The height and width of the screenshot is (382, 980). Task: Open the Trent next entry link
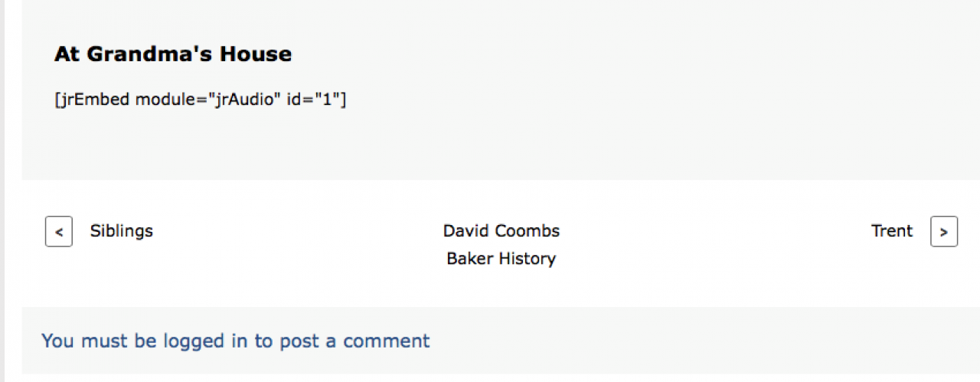[891, 231]
